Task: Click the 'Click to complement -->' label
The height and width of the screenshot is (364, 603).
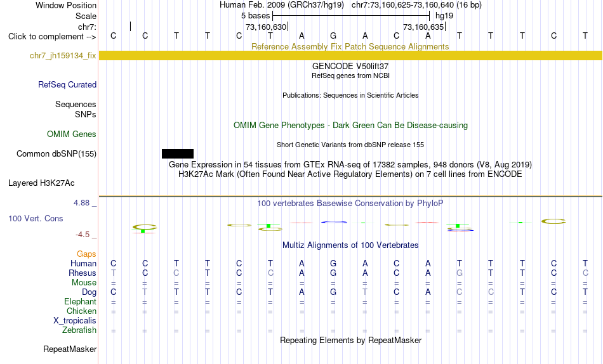Action: 52,37
